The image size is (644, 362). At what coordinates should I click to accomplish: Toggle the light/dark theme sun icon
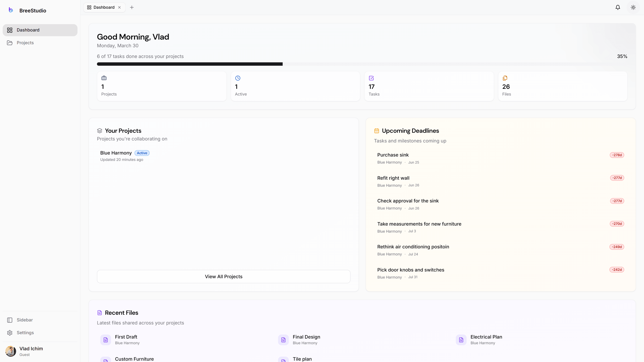(633, 7)
